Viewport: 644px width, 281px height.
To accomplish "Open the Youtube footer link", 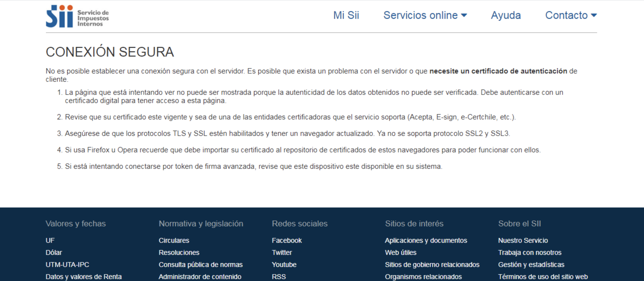I will coord(284,265).
